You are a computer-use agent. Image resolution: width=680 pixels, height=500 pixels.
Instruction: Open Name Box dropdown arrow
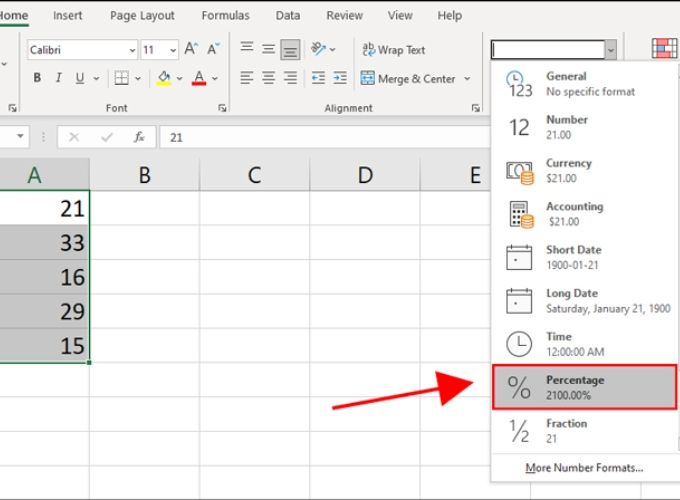(x=20, y=137)
